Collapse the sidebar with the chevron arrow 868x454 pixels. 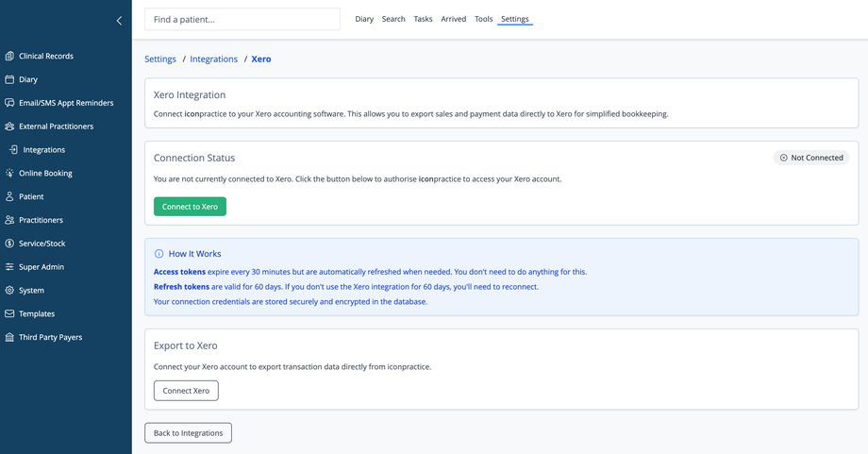point(119,21)
